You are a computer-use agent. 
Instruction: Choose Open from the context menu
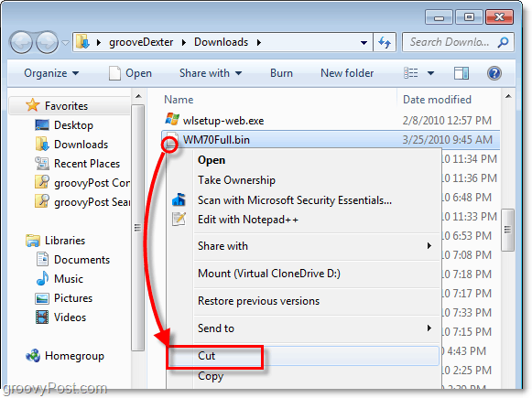click(212, 160)
